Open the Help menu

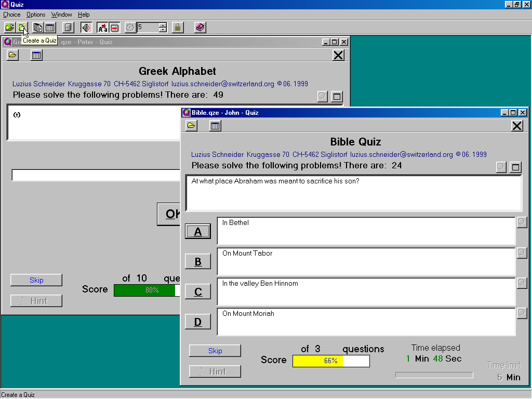(84, 15)
